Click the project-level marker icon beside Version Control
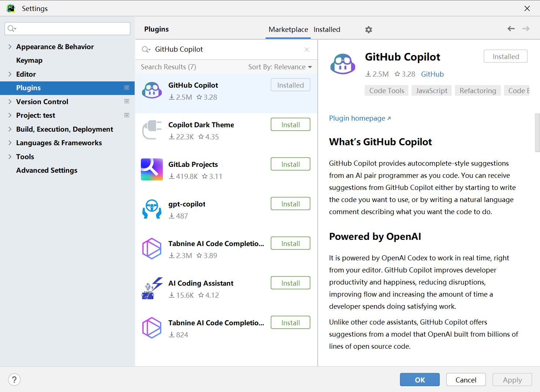 (127, 101)
